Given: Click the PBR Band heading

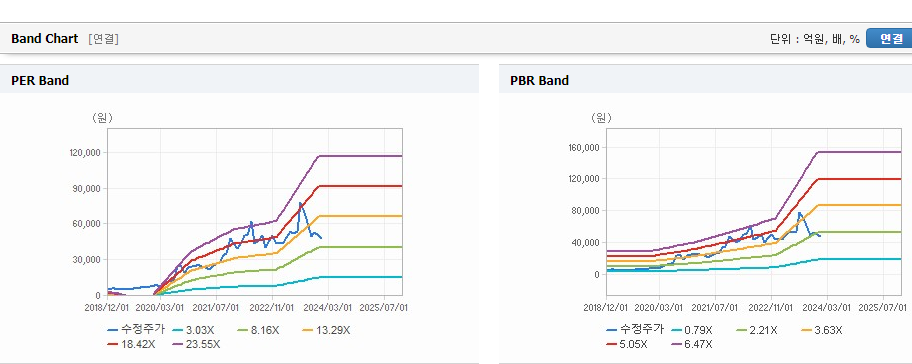Looking at the screenshot, I should click(x=539, y=81).
